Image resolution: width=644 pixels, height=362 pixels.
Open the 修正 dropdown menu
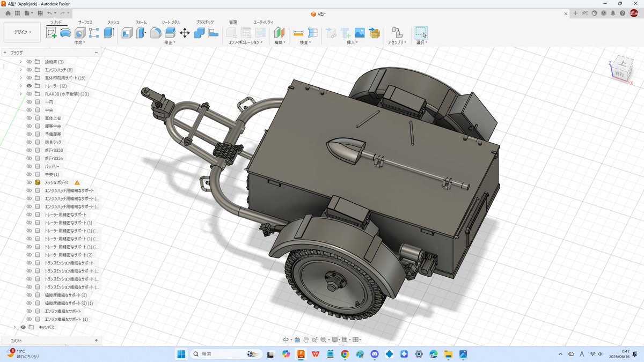point(170,42)
